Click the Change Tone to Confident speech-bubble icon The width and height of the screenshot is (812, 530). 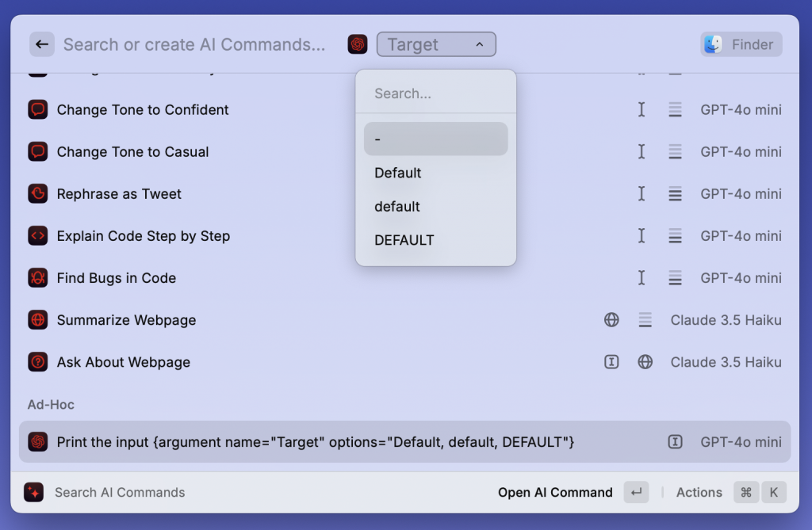pyautogui.click(x=37, y=109)
